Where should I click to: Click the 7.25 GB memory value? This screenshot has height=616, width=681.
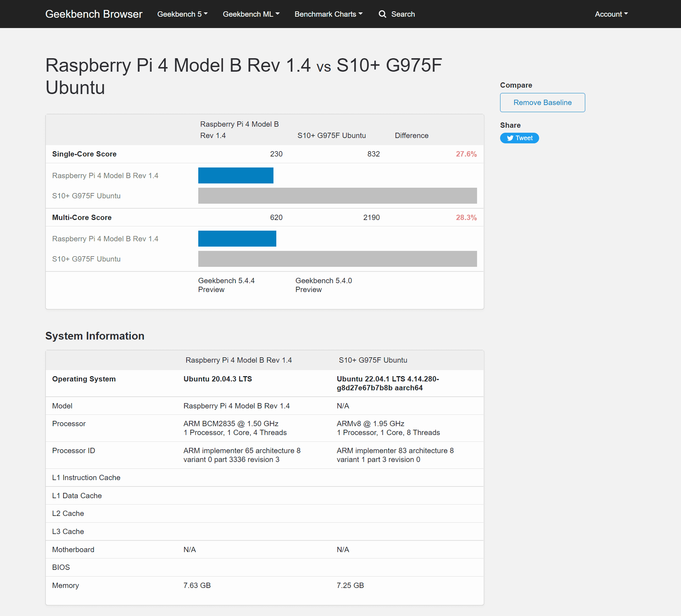pyautogui.click(x=350, y=585)
